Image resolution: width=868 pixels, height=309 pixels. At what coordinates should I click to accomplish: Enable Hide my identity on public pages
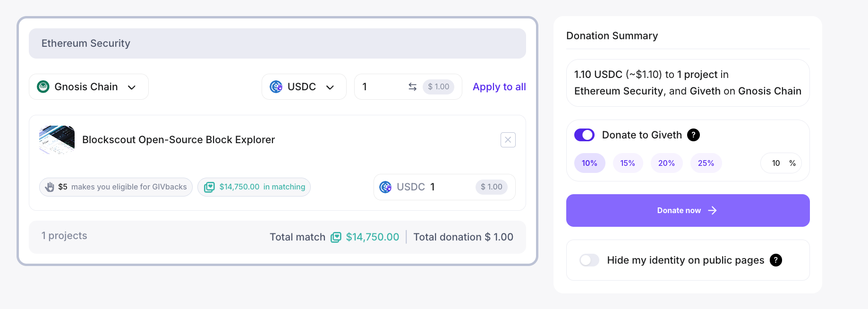pyautogui.click(x=589, y=260)
